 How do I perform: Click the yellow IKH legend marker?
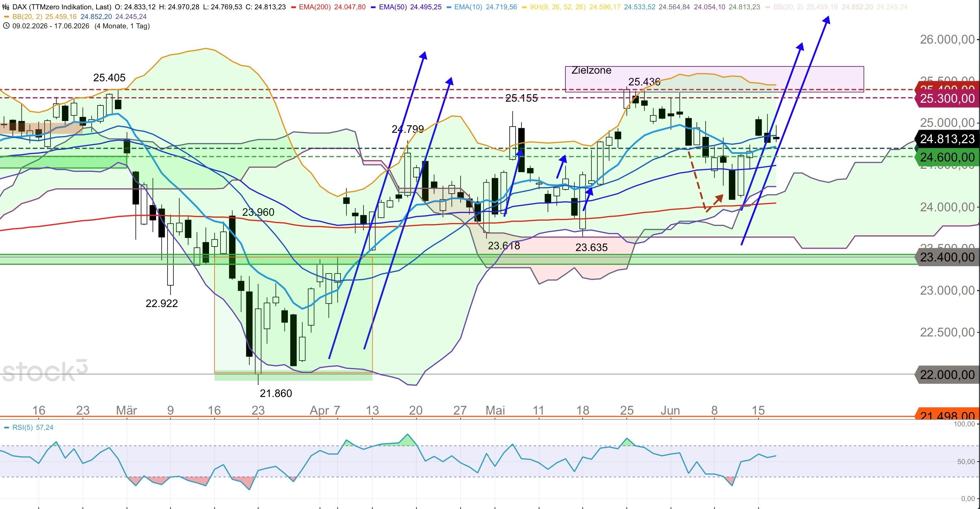pos(525,7)
